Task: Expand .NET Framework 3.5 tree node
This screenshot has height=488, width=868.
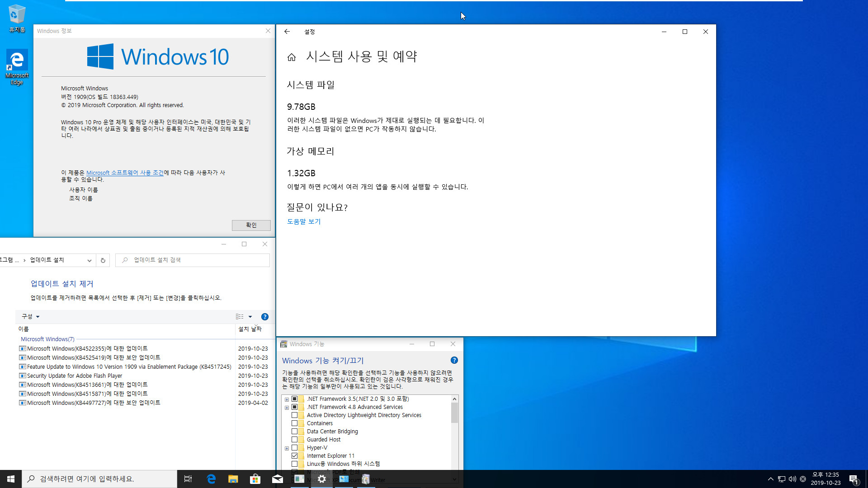Action: tap(287, 399)
